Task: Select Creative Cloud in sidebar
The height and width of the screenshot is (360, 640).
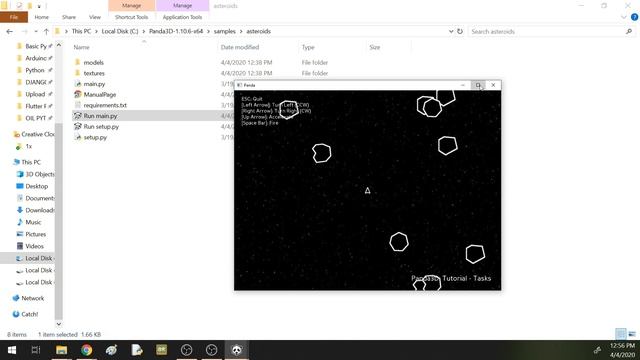Action: pos(34,134)
